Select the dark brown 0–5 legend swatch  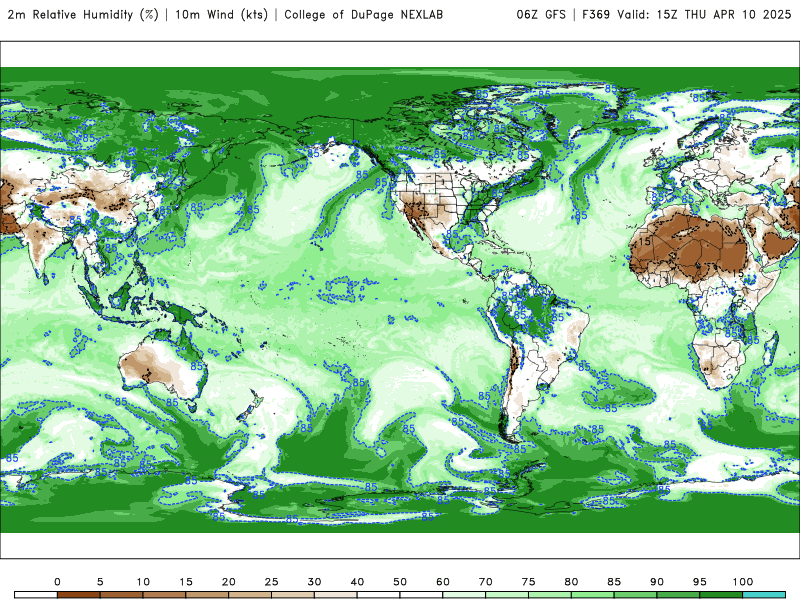click(79, 595)
